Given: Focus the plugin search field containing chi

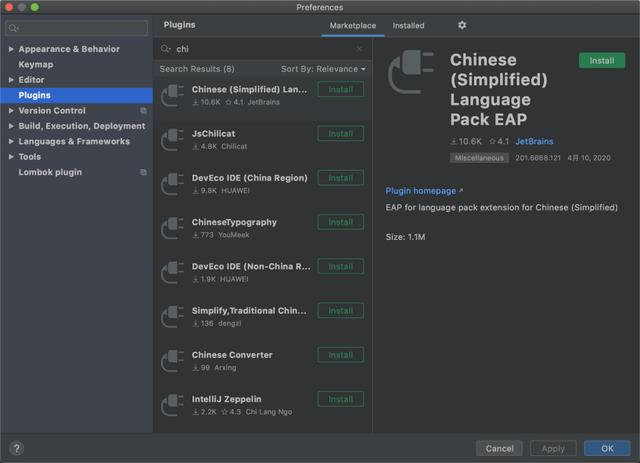Looking at the screenshot, I should pyautogui.click(x=262, y=49).
